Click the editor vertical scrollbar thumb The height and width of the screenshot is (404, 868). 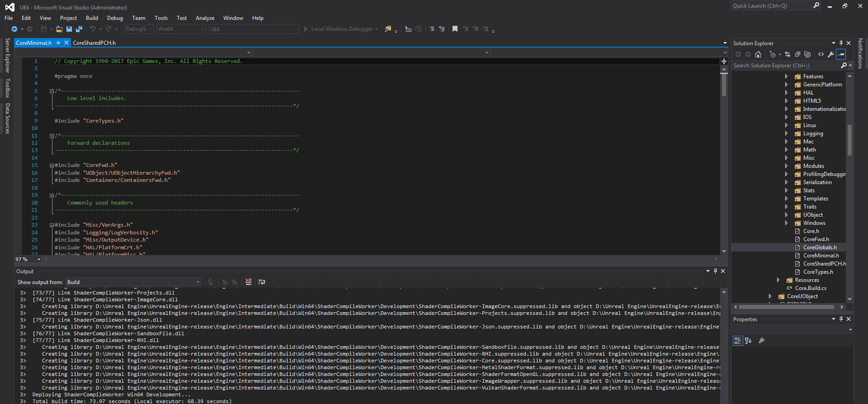(724, 85)
